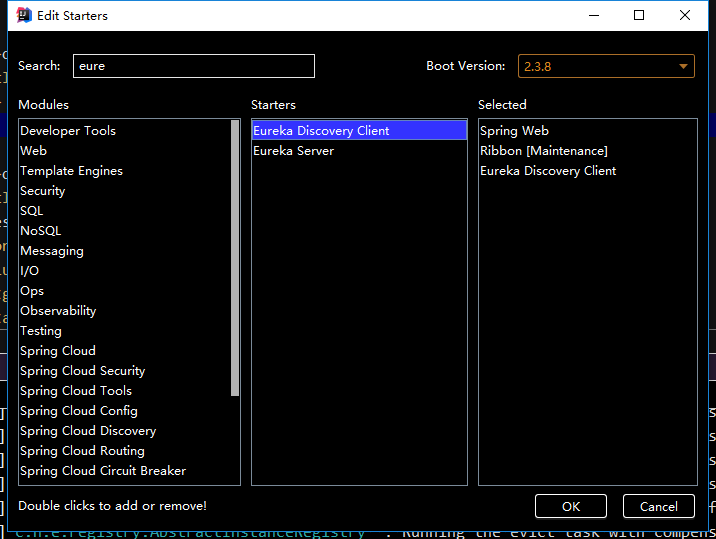
Task: Select Spring Cloud Security module
Action: (x=82, y=371)
